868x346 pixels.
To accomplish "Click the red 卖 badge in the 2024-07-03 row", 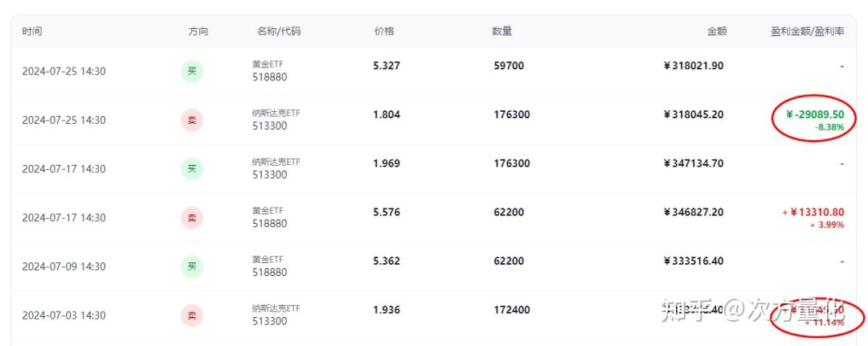I will coord(192,315).
